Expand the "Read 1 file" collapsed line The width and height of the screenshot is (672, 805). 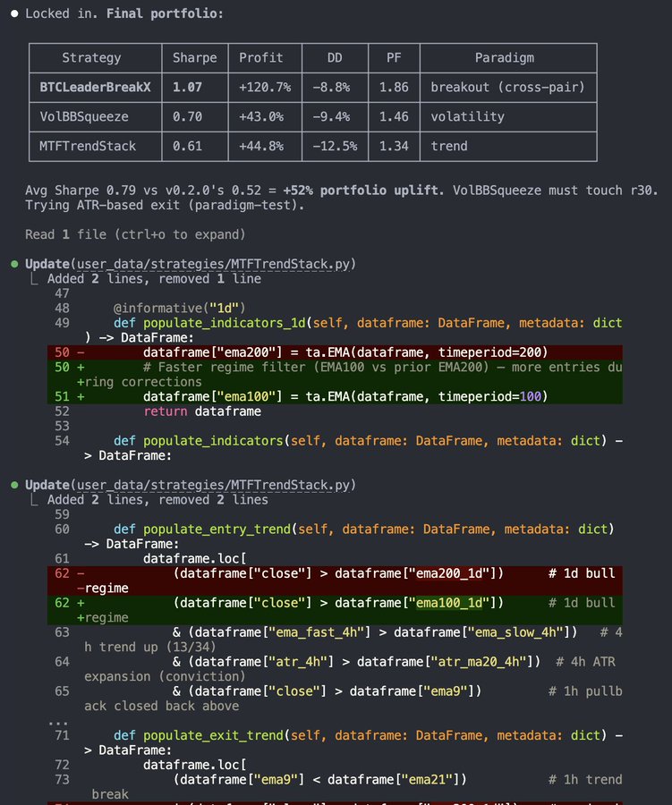135,234
